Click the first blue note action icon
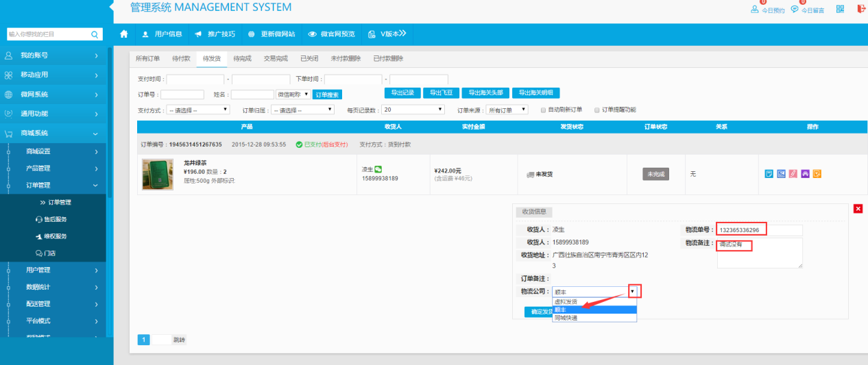 (x=769, y=174)
